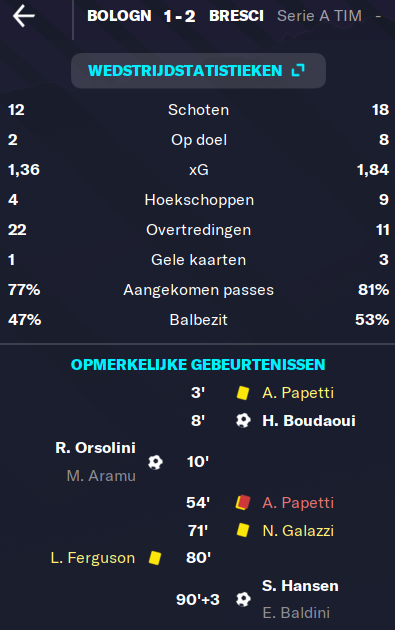Open Serie A TIM competition link
The width and height of the screenshot is (395, 630).
click(x=319, y=16)
